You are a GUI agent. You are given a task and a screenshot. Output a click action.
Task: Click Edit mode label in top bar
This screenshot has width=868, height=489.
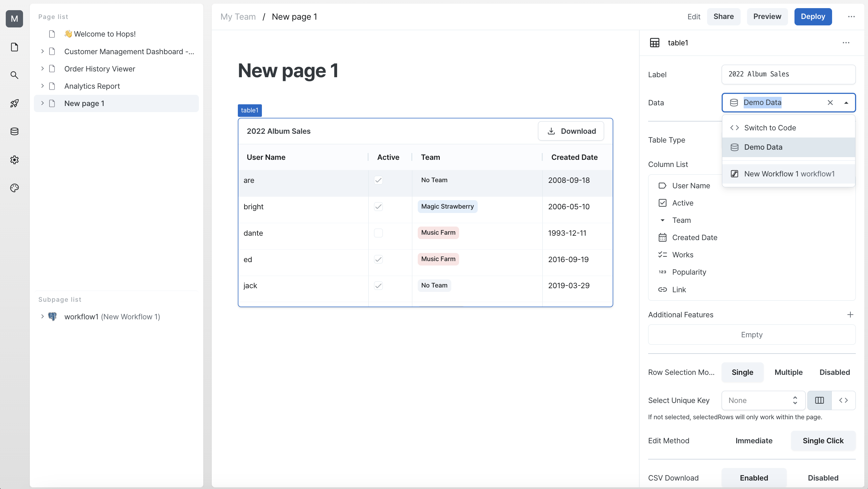[x=694, y=17]
